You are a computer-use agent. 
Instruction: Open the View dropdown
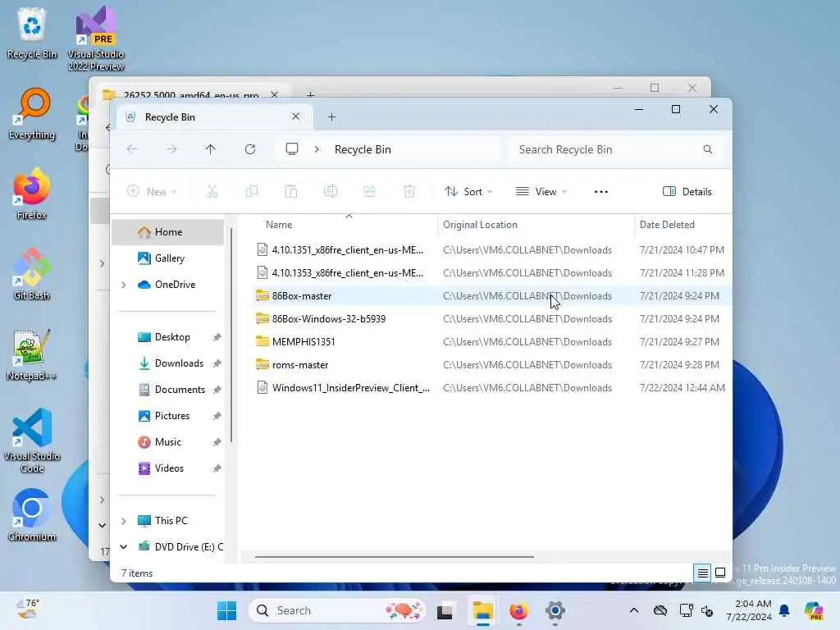541,192
